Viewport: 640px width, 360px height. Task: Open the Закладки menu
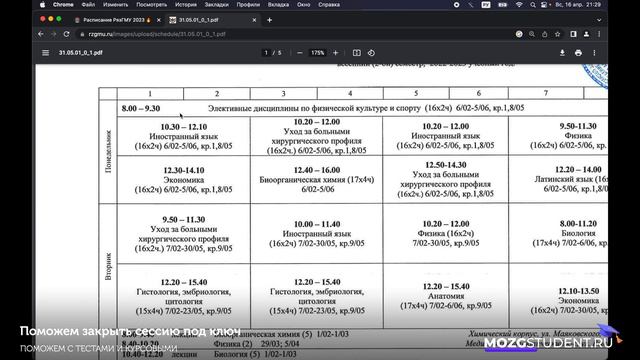217,5
